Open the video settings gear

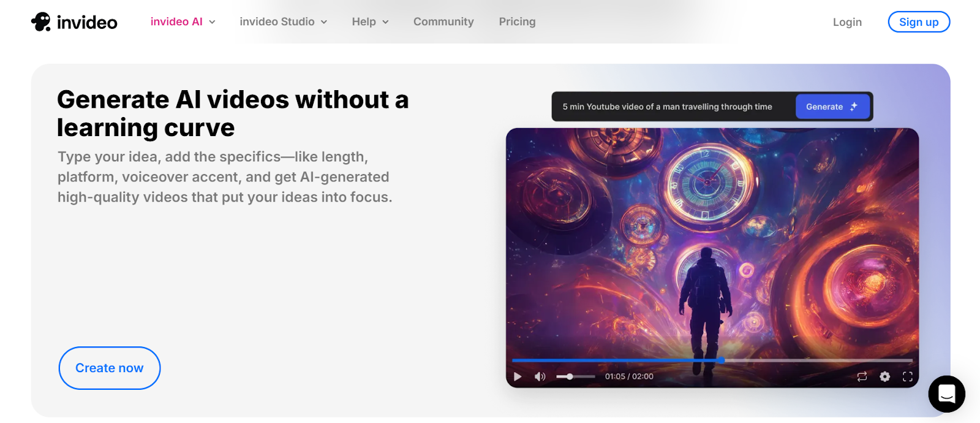coord(884,376)
